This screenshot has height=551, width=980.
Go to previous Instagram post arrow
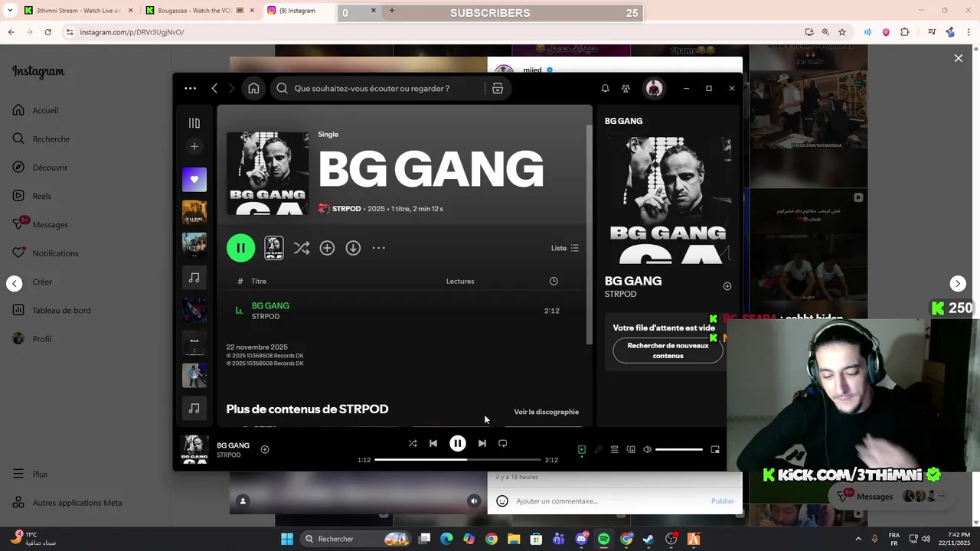(15, 284)
